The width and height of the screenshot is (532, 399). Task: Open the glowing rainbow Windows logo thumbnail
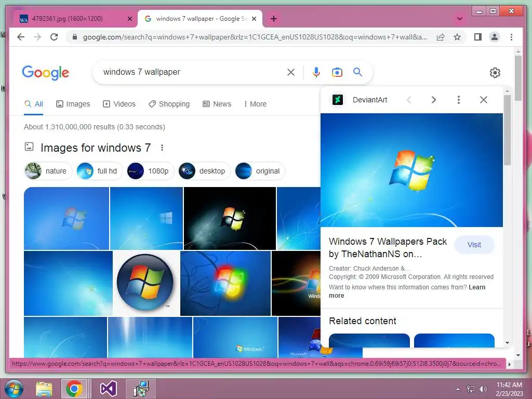pos(225,283)
